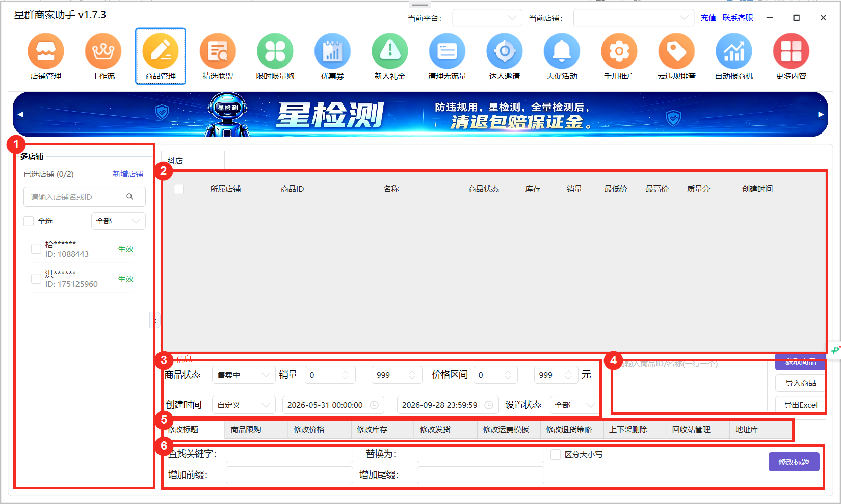
Task: Open the 新人礼金 icon
Action: click(390, 51)
